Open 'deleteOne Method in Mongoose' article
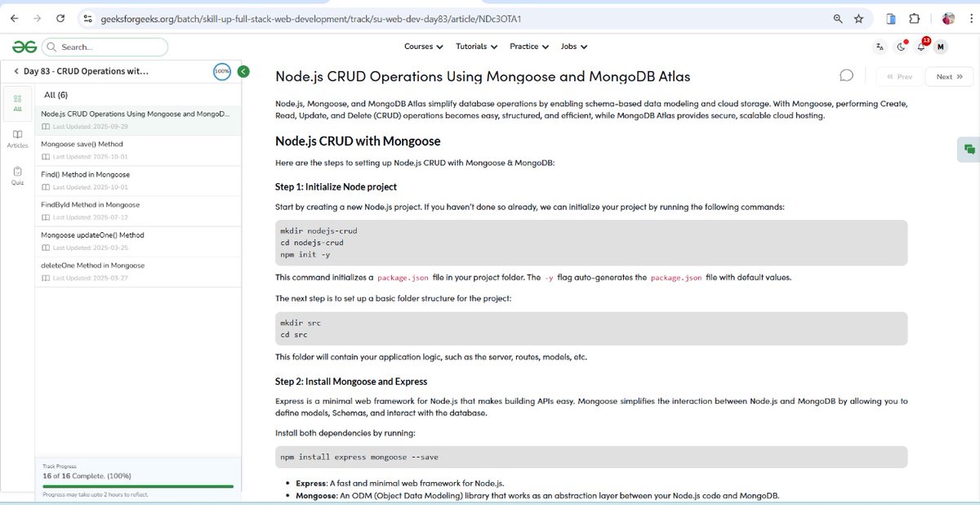The width and height of the screenshot is (980, 505). click(138, 270)
